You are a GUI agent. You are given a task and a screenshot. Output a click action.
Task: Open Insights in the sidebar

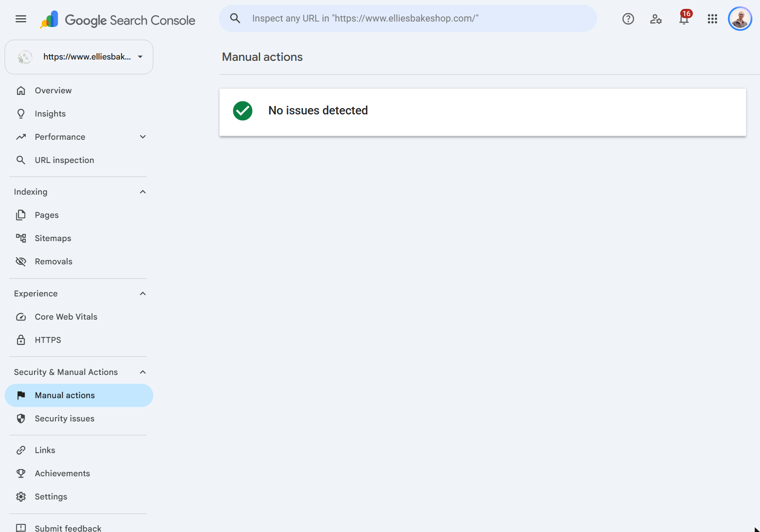tap(50, 114)
